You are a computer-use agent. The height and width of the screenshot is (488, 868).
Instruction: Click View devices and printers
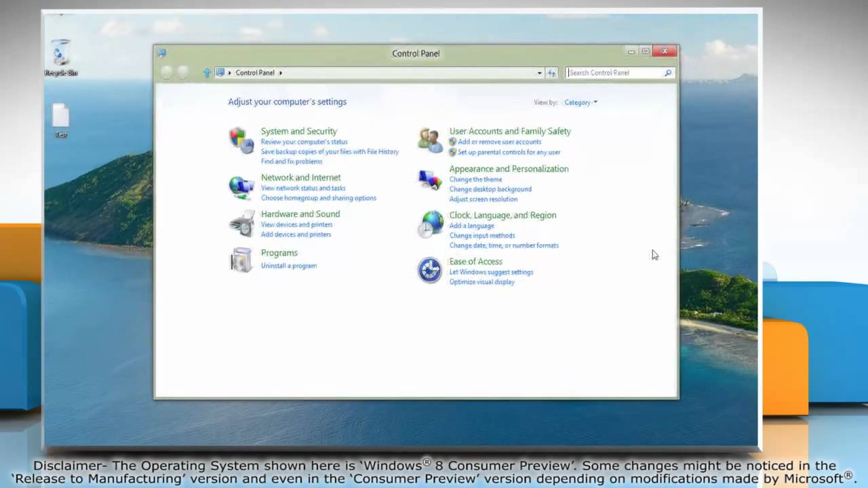[x=296, y=224]
